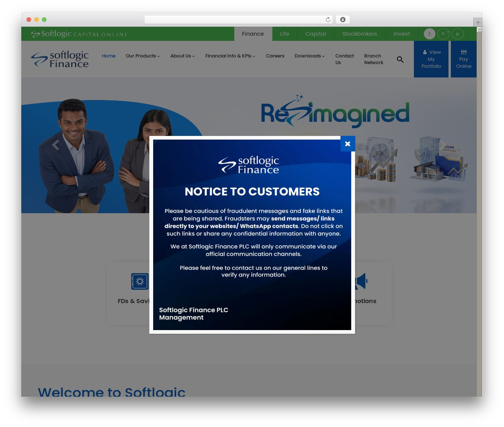This screenshot has height=427, width=504.
Task: Switch to the Invest tab
Action: point(402,34)
